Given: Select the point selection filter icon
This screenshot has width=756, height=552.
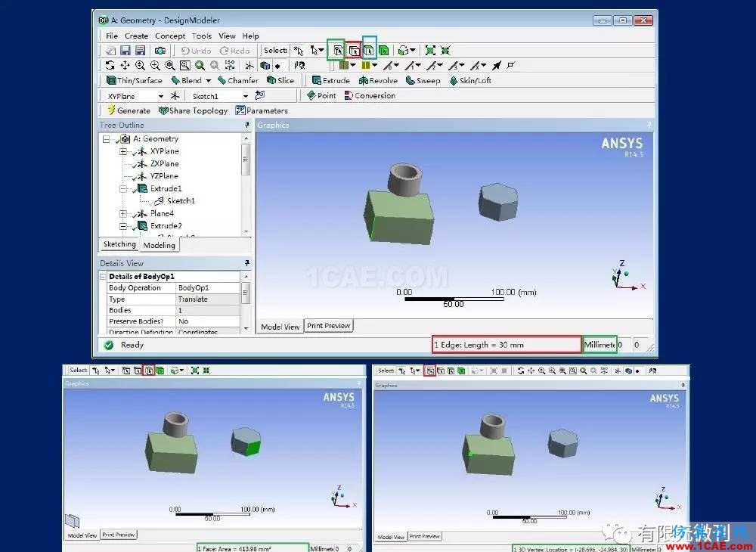Looking at the screenshot, I should point(336,51).
